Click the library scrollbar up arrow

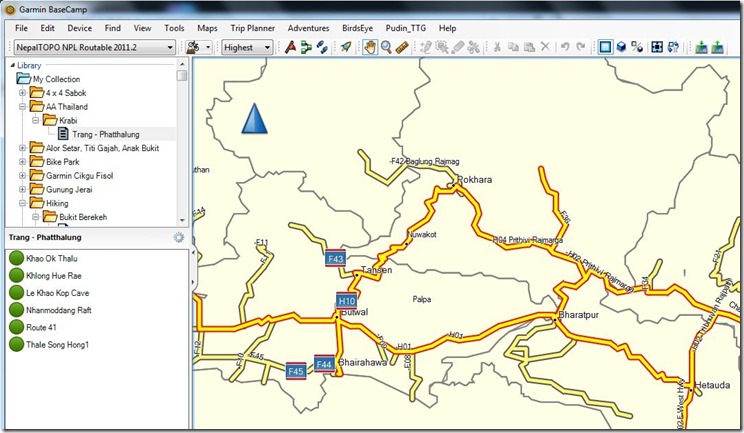point(182,64)
